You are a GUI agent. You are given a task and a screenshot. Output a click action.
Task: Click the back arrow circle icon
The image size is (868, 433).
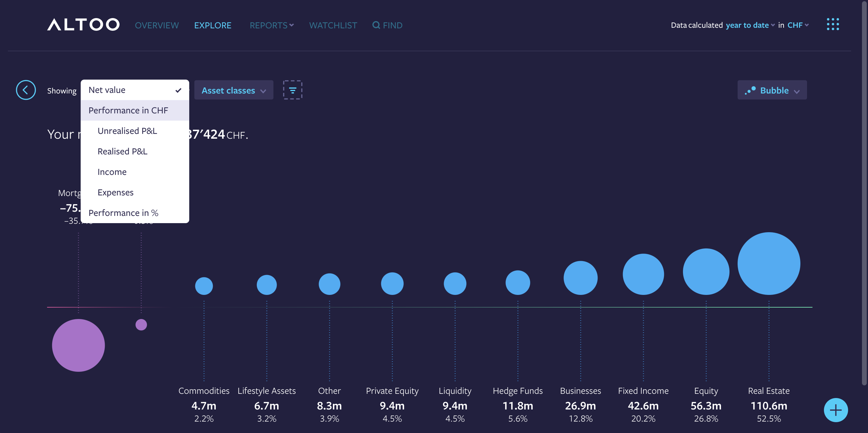pos(26,90)
